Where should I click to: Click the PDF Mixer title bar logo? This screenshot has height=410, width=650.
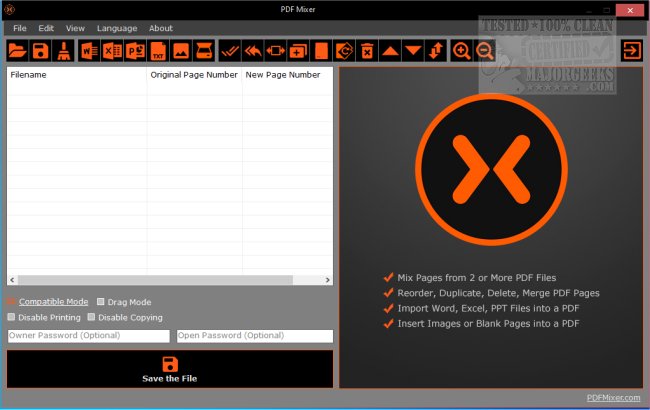point(10,9)
